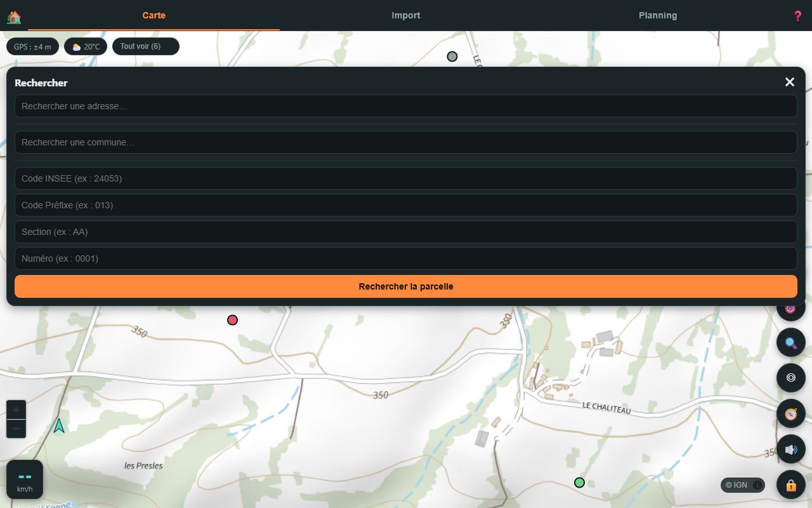Zoom out the map with minus
Viewport: 812px width, 508px height.
(16, 429)
